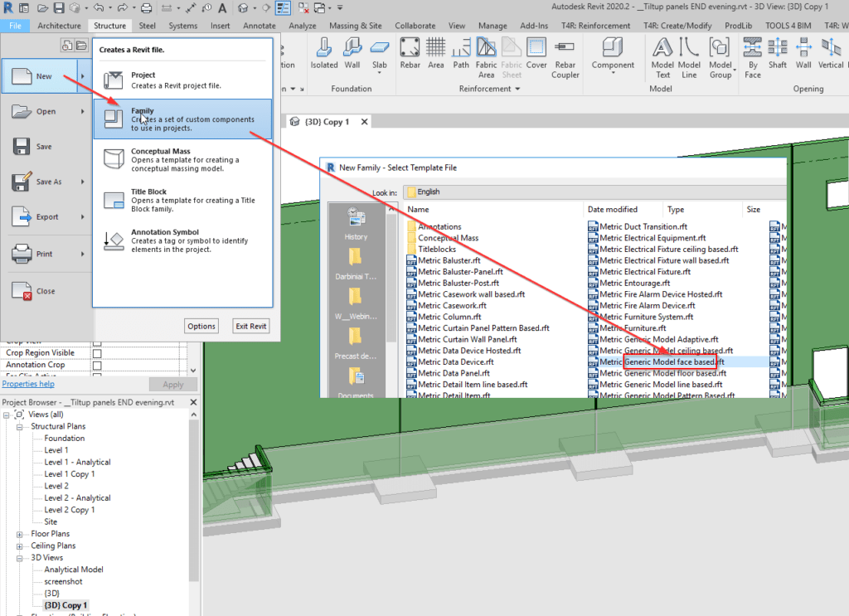Open Level 1 - Analytical structural plan
Viewport: 849px width, 616px height.
click(x=77, y=463)
